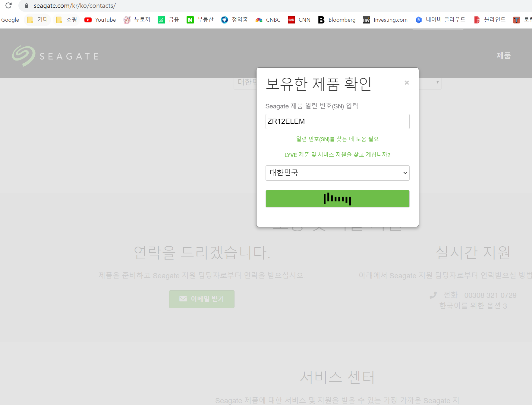Click the 서비스 센터 heading
Screen dimensions: 532x405
337,377
